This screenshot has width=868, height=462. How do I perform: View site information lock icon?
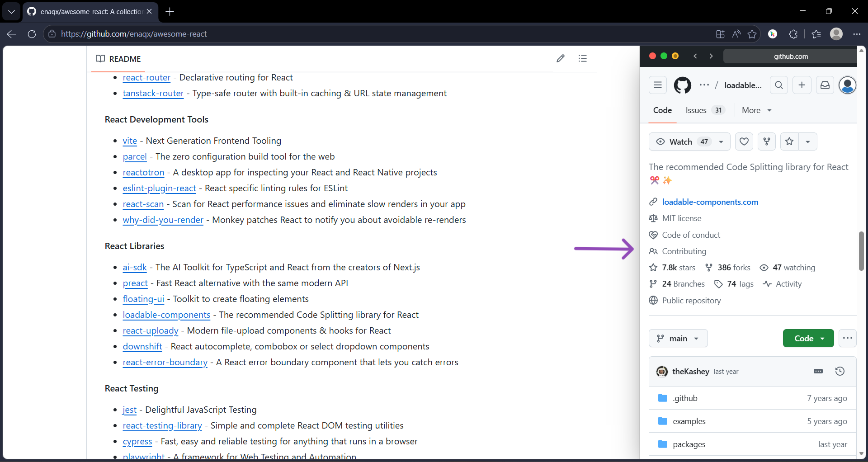point(52,34)
